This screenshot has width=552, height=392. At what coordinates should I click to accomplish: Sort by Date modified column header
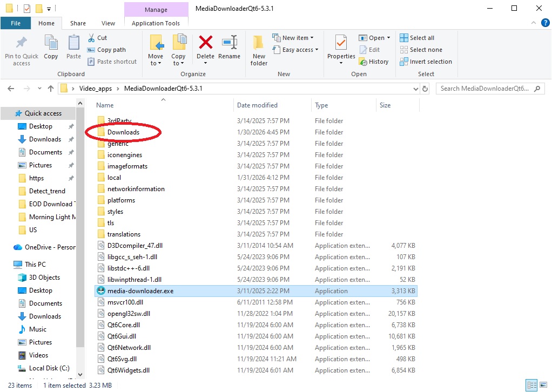[257, 105]
